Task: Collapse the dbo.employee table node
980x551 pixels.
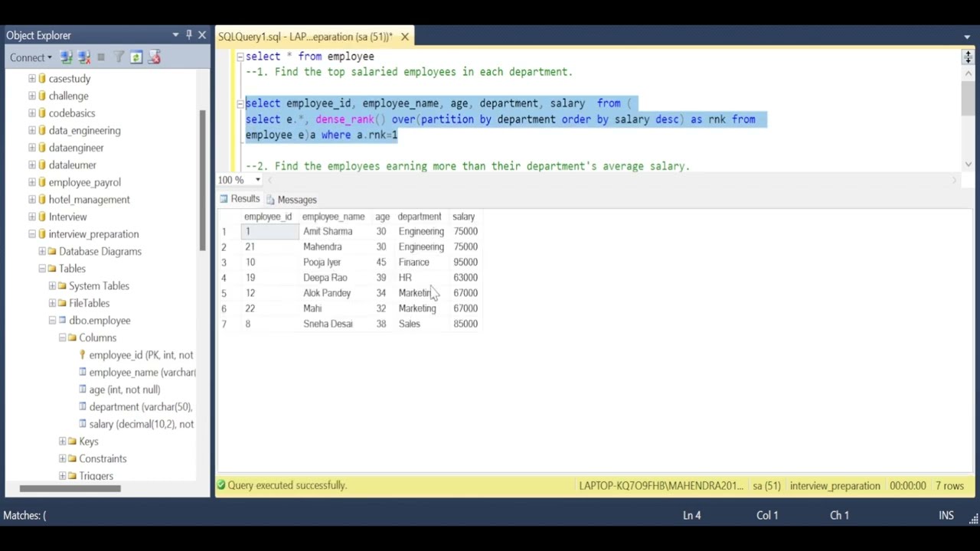Action: 52,321
